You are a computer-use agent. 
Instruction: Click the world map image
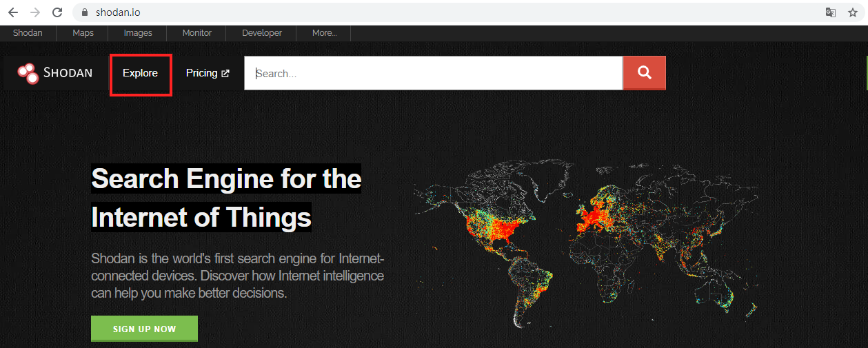pyautogui.click(x=586, y=245)
